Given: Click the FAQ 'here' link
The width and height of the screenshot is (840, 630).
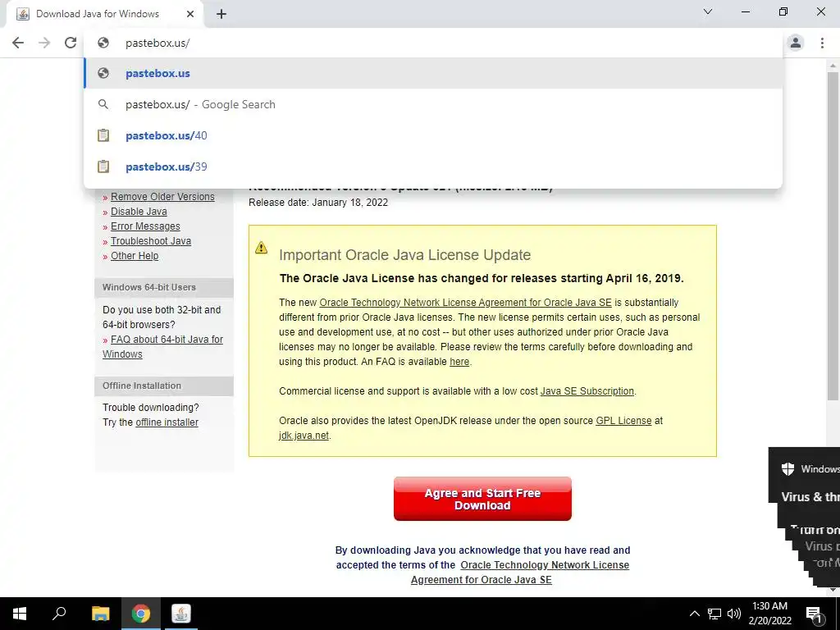Looking at the screenshot, I should coord(459,362).
